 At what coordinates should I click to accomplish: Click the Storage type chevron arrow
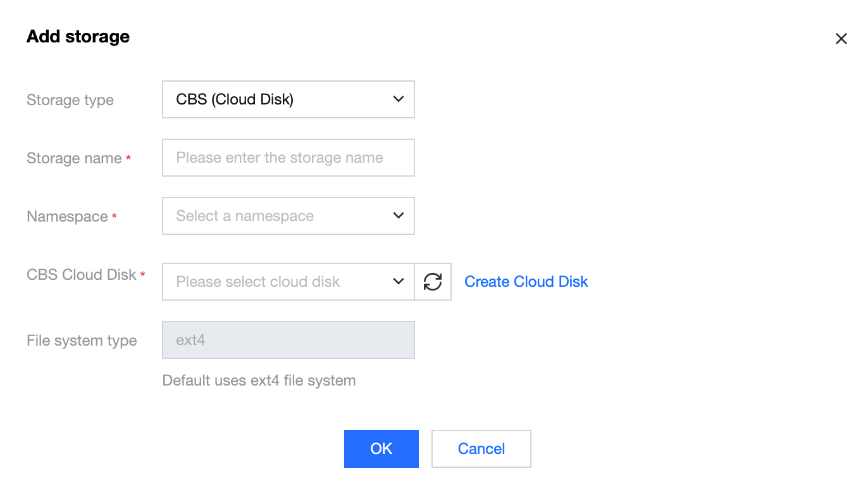pyautogui.click(x=399, y=99)
